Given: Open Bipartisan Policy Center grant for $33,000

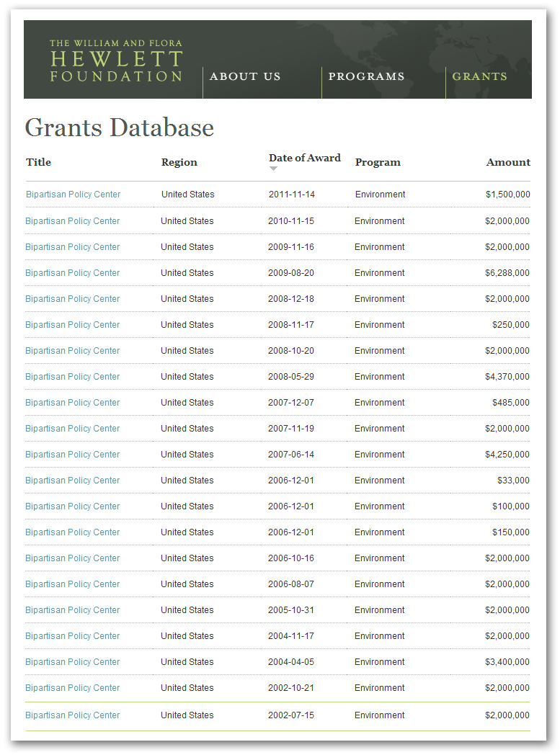Looking at the screenshot, I should (72, 481).
